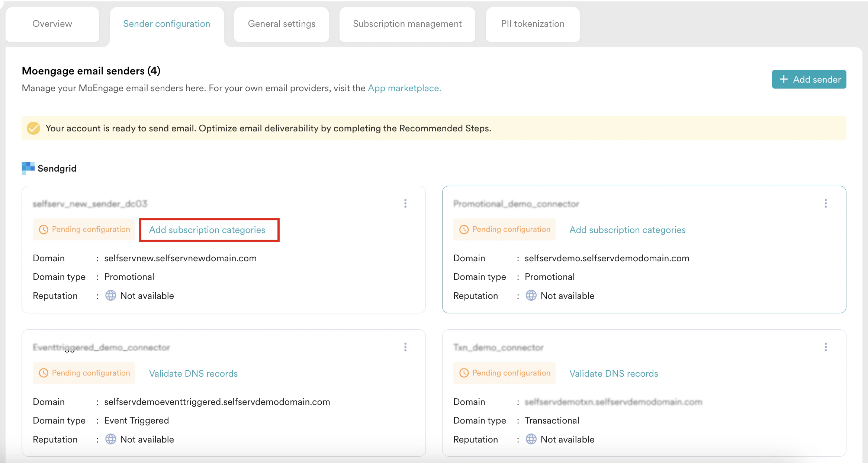Click globe reputation icon on Transactional card

[531, 439]
